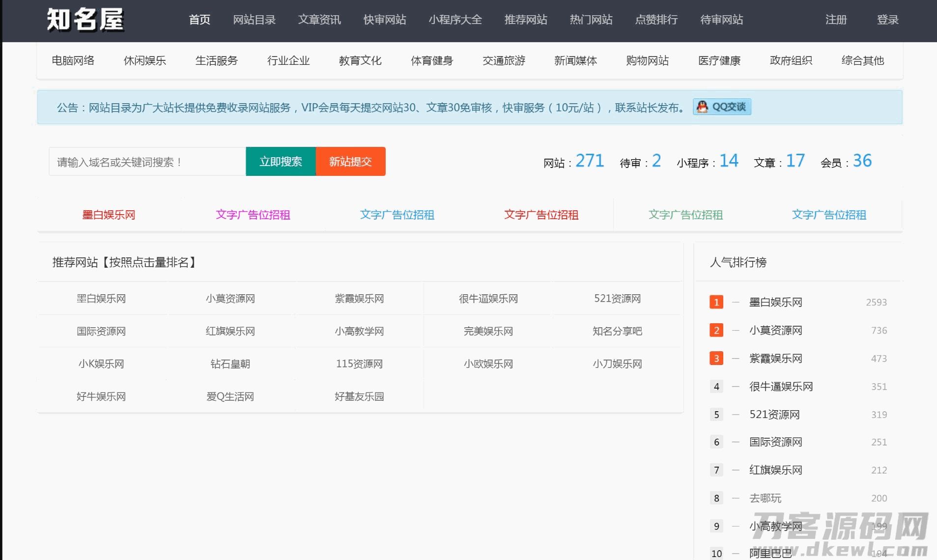
Task: Open 网站目录 in top navigation
Action: point(254,20)
